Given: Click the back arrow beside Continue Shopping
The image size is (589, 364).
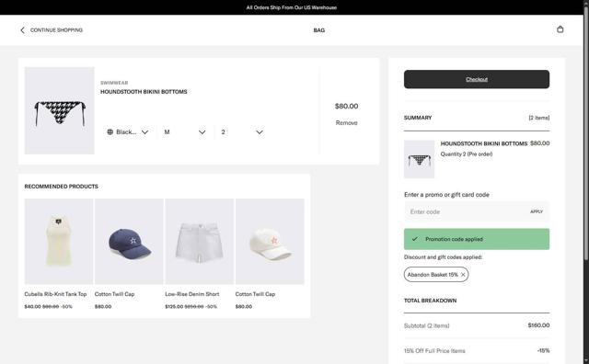Looking at the screenshot, I should click(22, 30).
